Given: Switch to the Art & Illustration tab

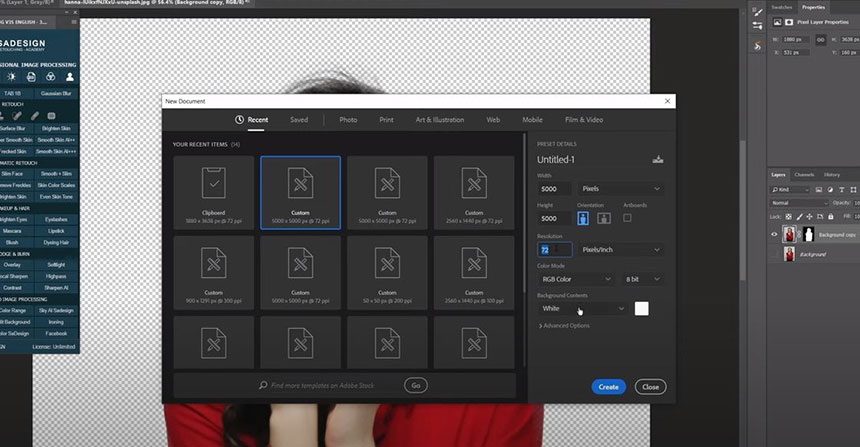Looking at the screenshot, I should click(x=440, y=120).
